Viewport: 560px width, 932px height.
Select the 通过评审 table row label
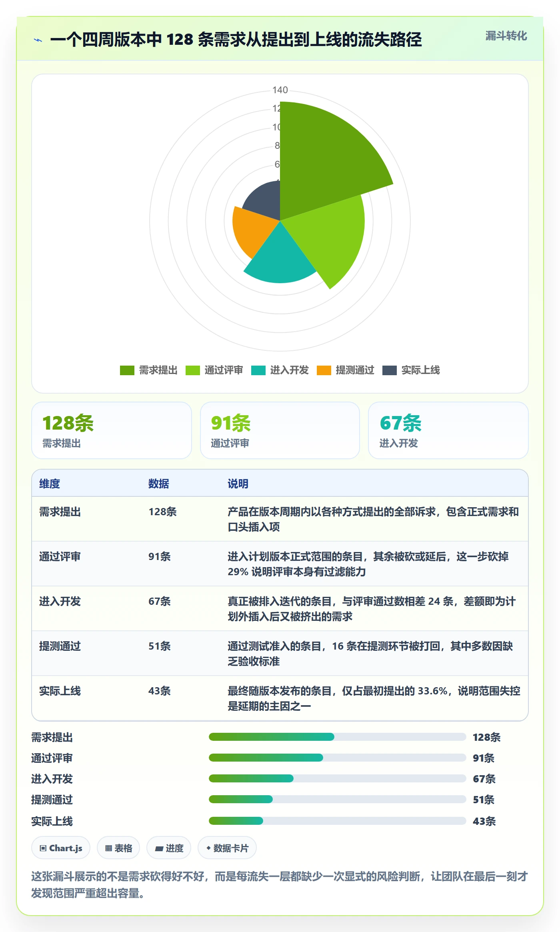coord(60,556)
